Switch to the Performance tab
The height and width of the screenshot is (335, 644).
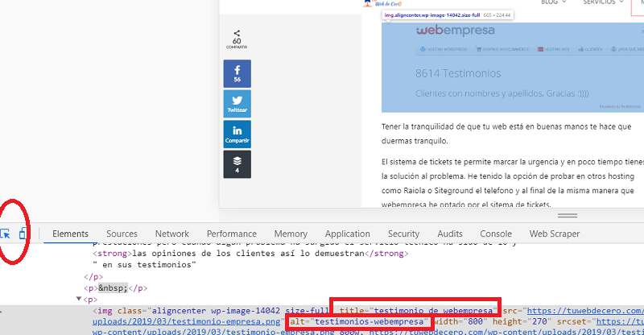coord(232,234)
